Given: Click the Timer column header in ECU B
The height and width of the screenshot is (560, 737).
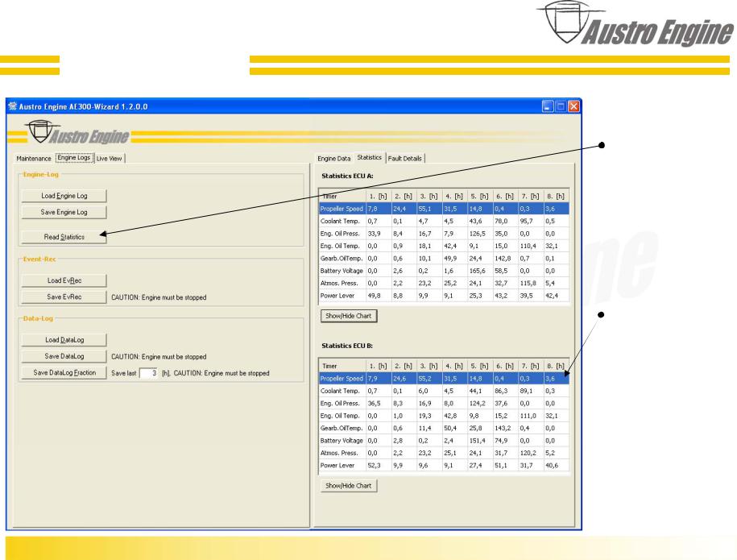Looking at the screenshot, I should coord(342,366).
